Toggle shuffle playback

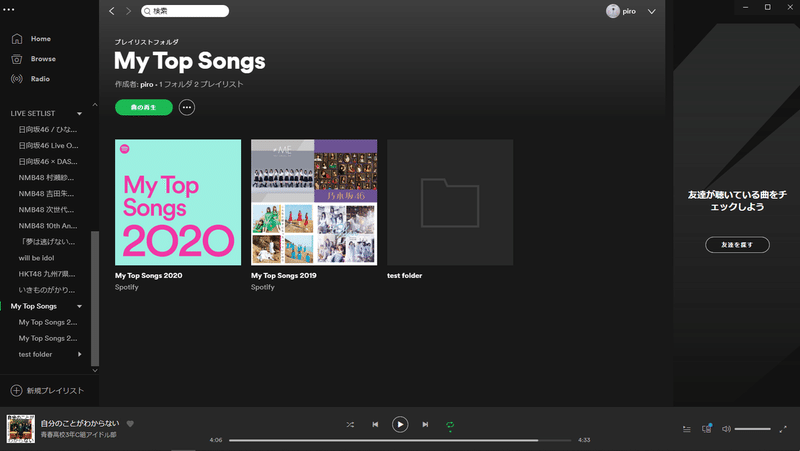(x=350, y=424)
